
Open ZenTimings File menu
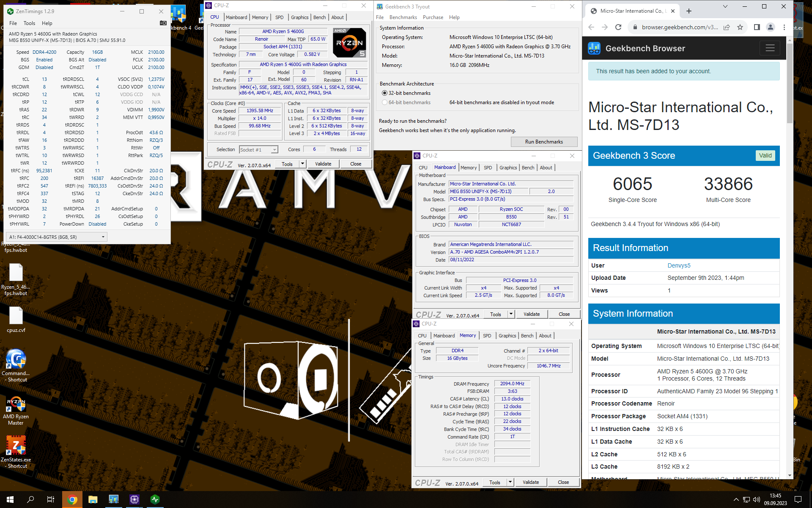13,23
